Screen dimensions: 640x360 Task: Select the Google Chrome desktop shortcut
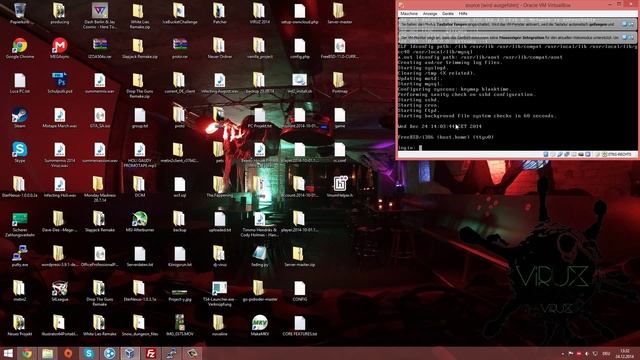point(20,49)
